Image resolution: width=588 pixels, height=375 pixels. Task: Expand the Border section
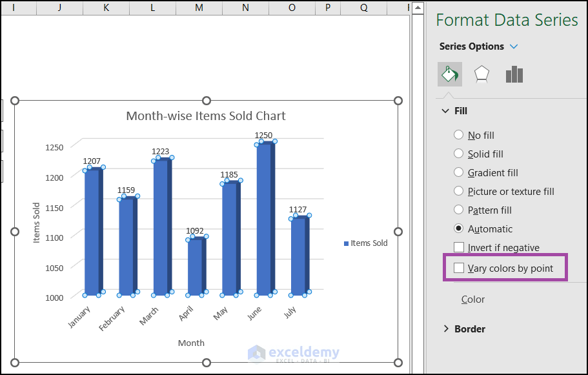tap(445, 329)
